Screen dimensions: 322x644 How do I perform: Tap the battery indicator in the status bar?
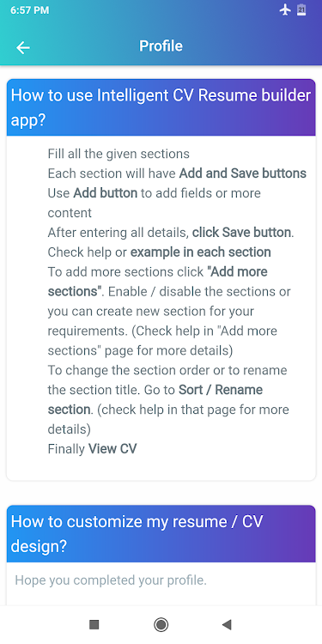pyautogui.click(x=301, y=9)
